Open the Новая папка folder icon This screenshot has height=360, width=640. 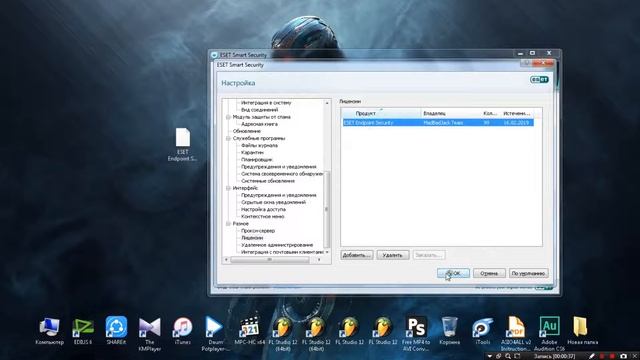[x=582, y=331]
